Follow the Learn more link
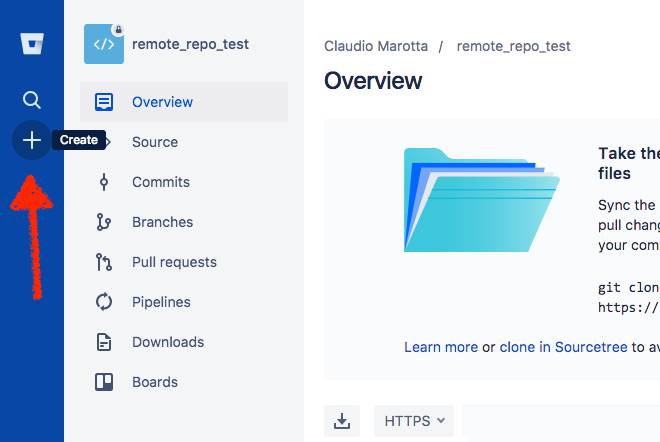This screenshot has width=660, height=442. tap(440, 347)
